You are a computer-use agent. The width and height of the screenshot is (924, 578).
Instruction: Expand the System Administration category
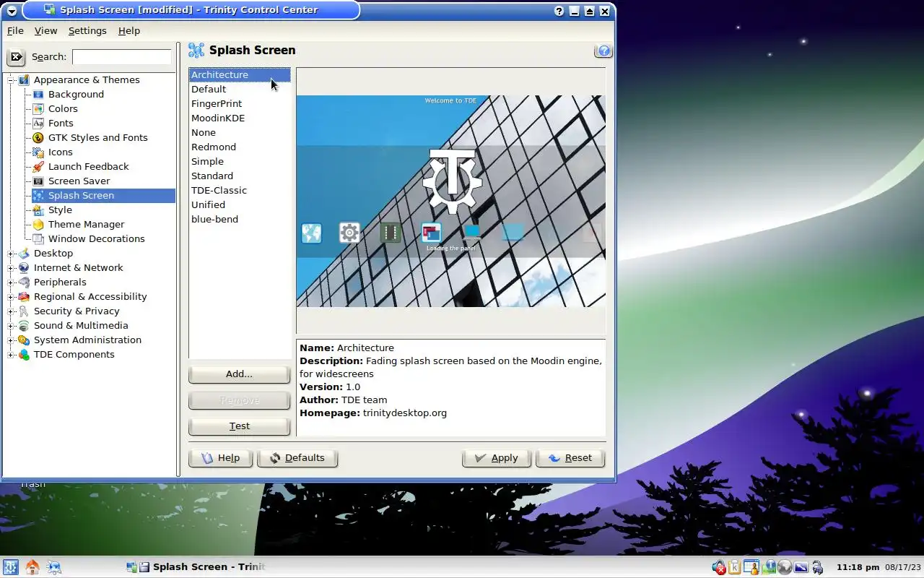[11, 340]
